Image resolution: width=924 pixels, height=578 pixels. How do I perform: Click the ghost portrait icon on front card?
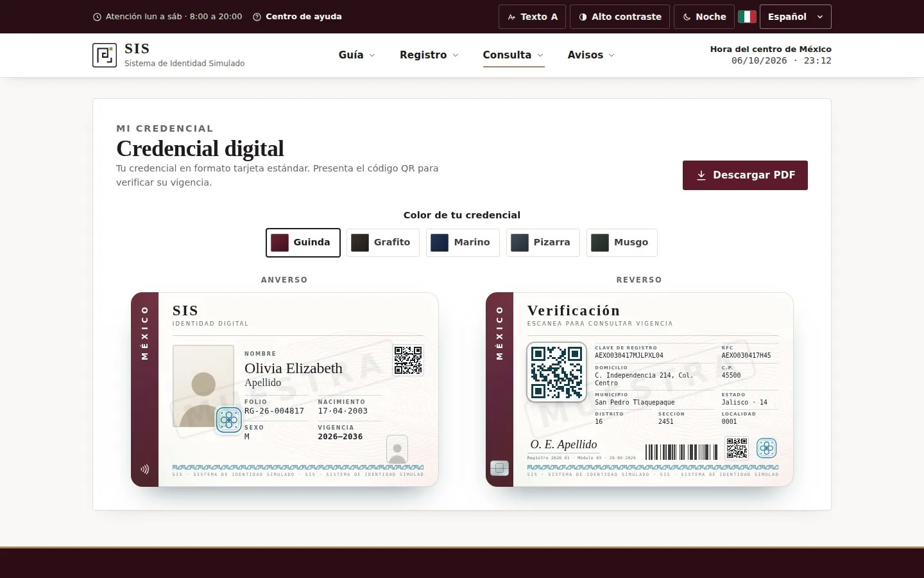point(397,449)
